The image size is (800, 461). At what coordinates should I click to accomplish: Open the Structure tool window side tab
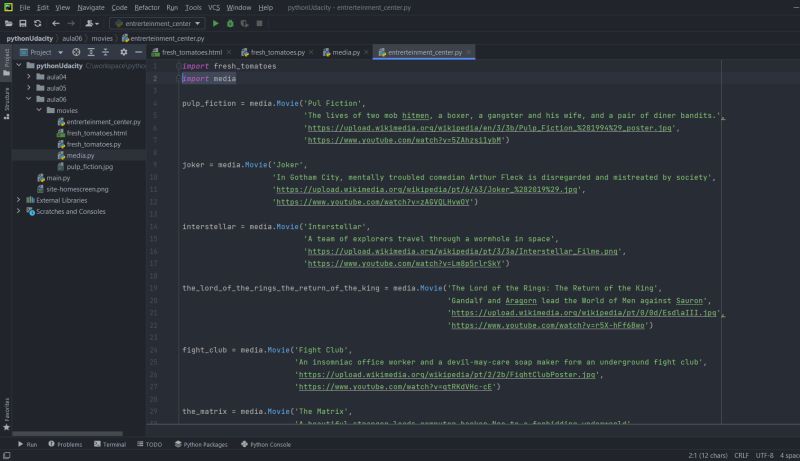(x=6, y=104)
